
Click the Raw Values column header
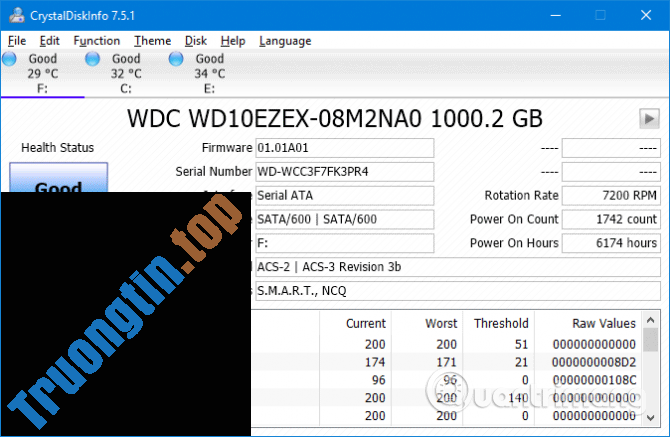[604, 324]
